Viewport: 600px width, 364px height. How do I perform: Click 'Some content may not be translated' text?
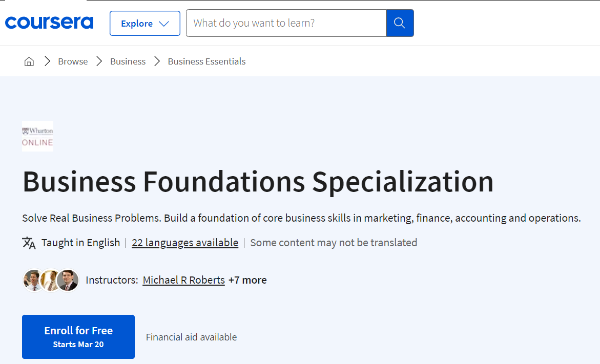[x=334, y=243]
